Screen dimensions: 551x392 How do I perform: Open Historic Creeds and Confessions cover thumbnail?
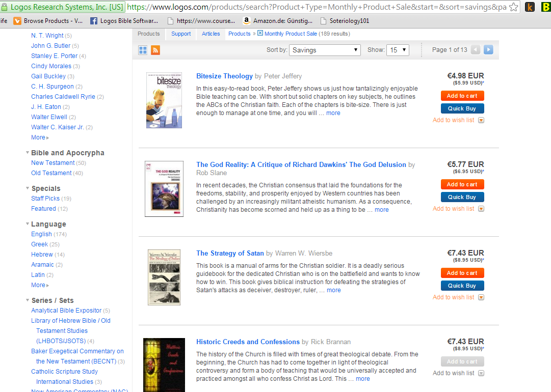[x=164, y=365]
